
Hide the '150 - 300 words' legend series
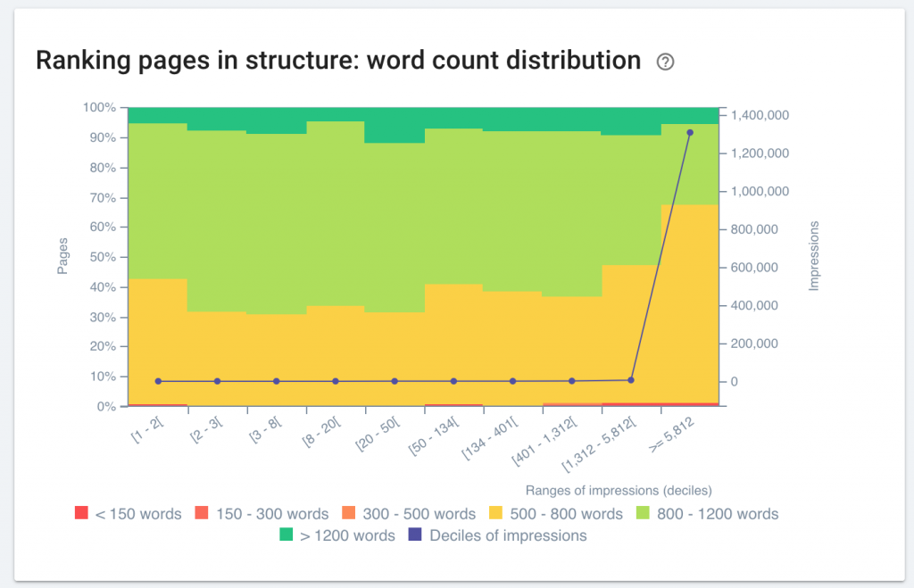pos(261,514)
